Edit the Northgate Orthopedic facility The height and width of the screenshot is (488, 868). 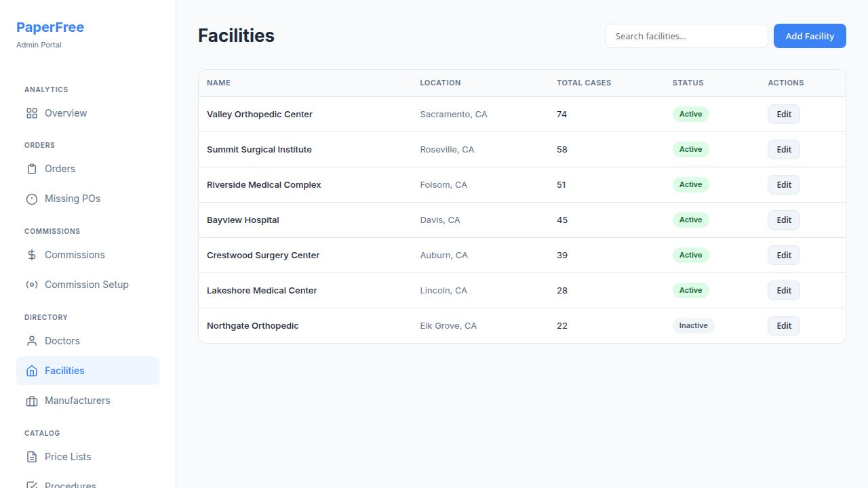click(x=783, y=325)
